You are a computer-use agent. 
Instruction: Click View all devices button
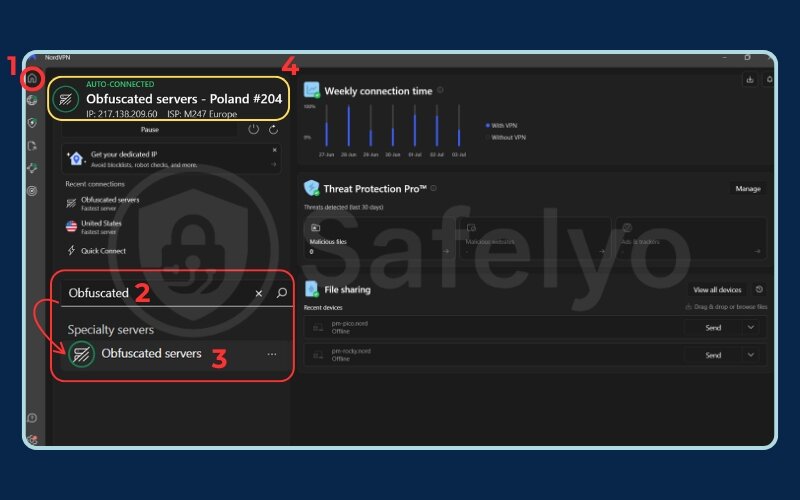tap(717, 289)
